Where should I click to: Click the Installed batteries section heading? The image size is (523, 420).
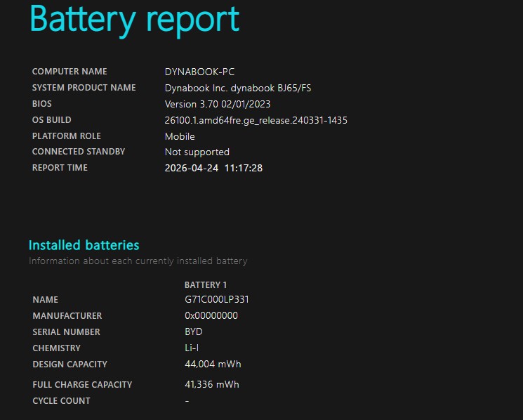(84, 245)
